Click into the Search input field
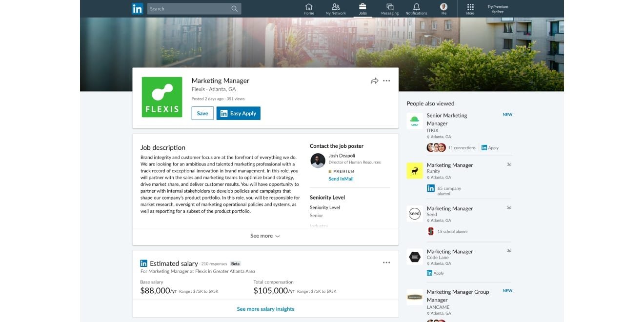The height and width of the screenshot is (322, 644). tap(188, 9)
